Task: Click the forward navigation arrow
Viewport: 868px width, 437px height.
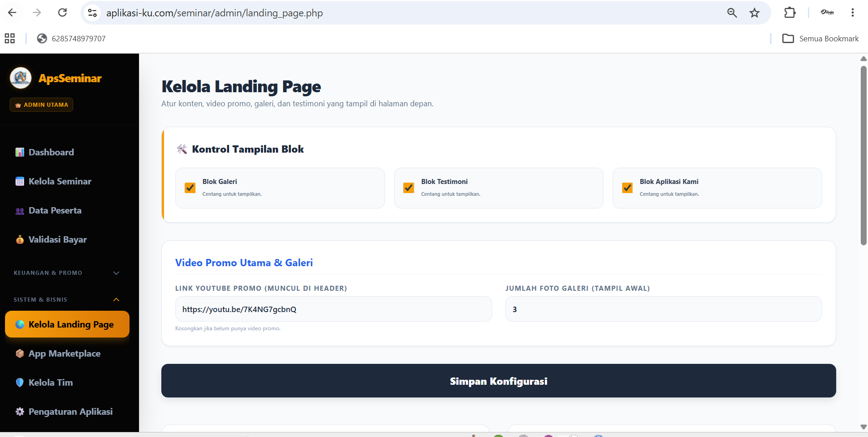Action: pyautogui.click(x=37, y=13)
